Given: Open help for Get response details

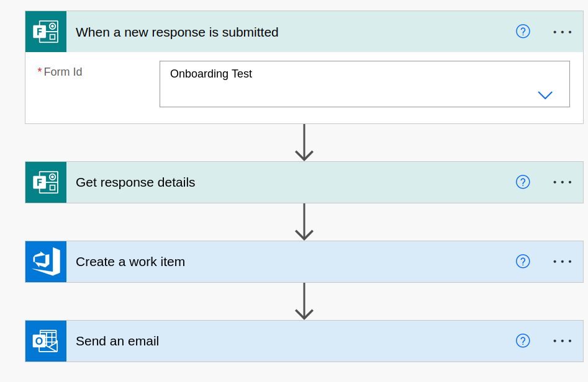Looking at the screenshot, I should tap(523, 182).
